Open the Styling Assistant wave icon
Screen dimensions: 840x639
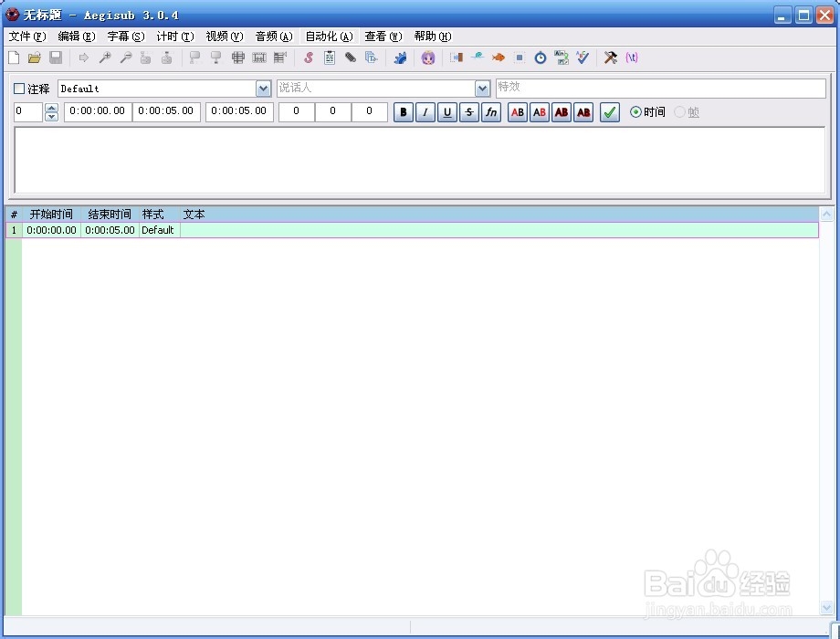coord(478,58)
